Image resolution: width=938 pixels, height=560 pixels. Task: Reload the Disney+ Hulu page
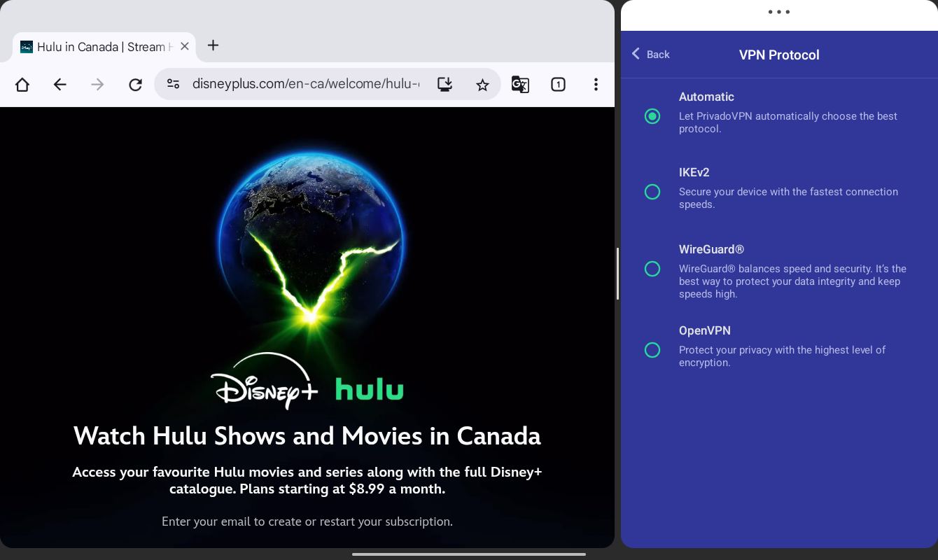pyautogui.click(x=136, y=85)
